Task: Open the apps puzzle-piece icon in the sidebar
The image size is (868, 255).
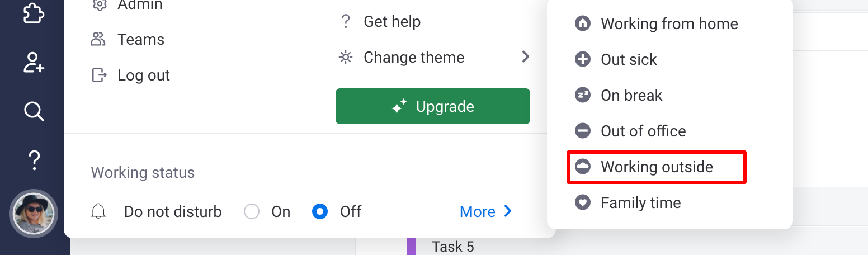Action: click(x=34, y=12)
